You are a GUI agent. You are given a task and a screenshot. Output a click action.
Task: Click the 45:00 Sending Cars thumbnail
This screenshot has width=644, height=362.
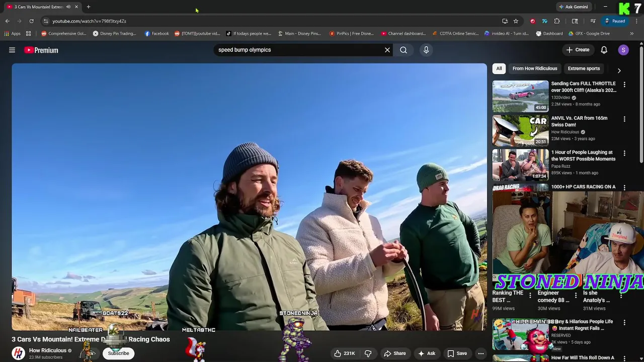[x=520, y=96]
